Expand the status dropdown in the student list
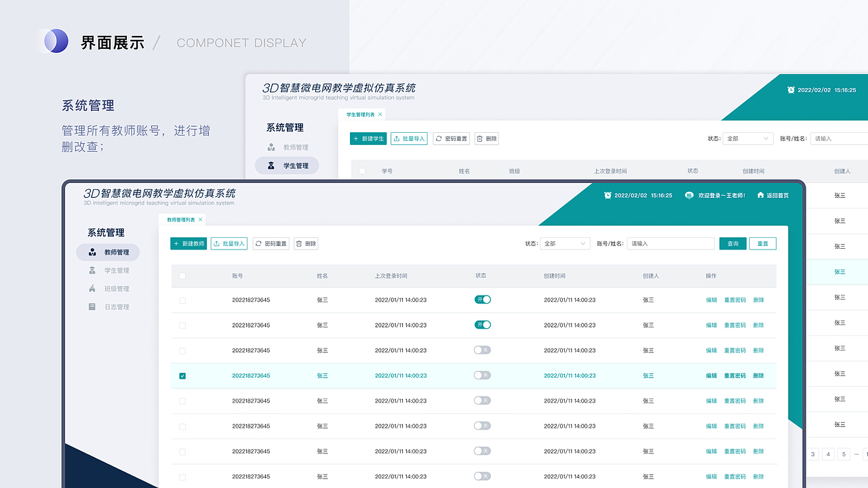Viewport: 868px width, 488px height. coord(747,138)
